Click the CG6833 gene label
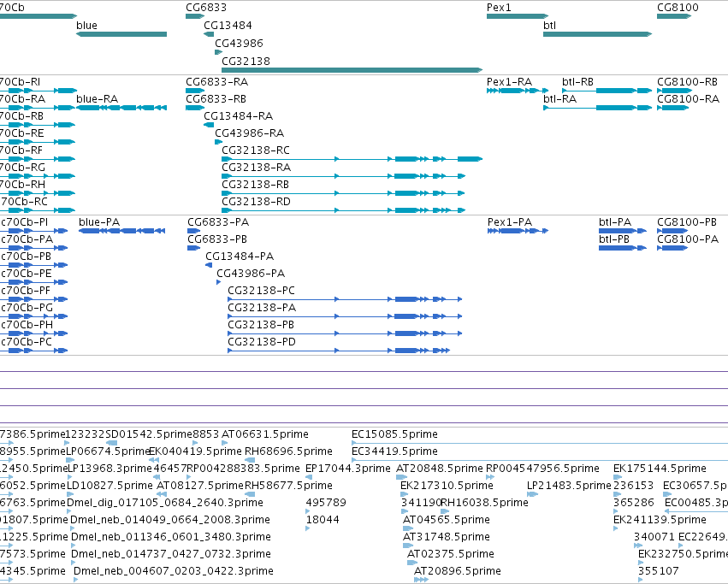The height and width of the screenshot is (584, 728). tap(206, 8)
